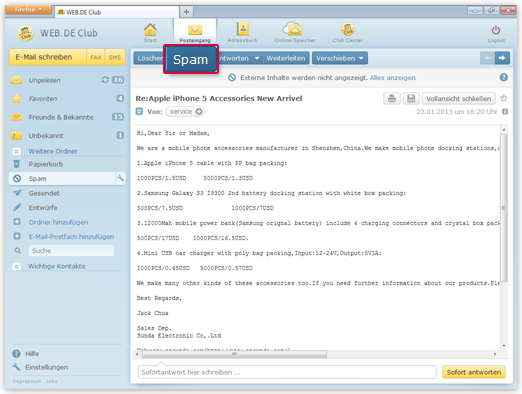Toggle favorite star for this email
The image size is (522, 394).
[504, 98]
